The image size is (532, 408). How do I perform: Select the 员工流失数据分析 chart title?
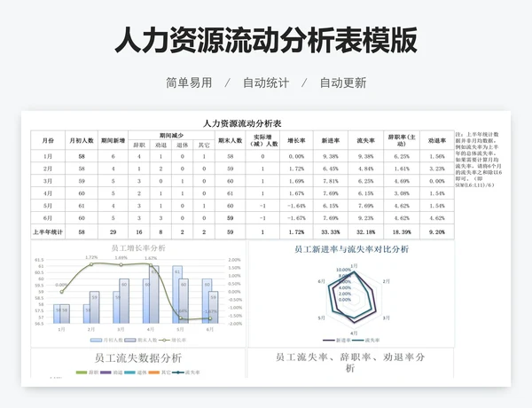138,358
